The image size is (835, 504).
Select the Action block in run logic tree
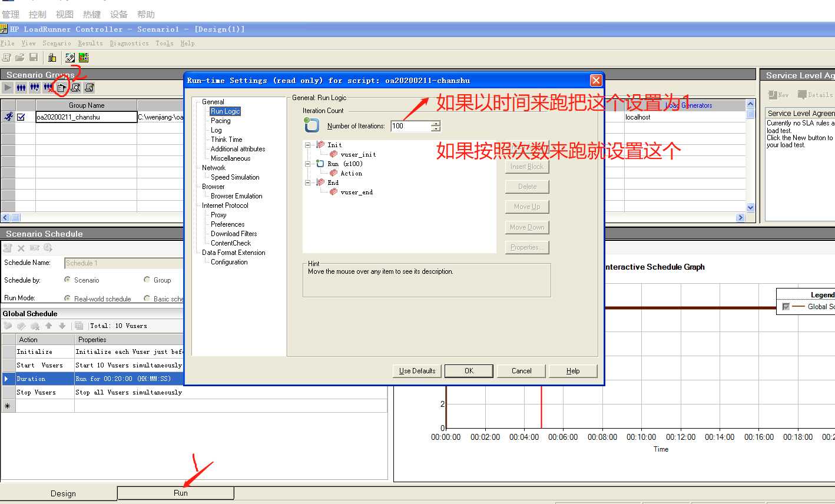(x=352, y=173)
